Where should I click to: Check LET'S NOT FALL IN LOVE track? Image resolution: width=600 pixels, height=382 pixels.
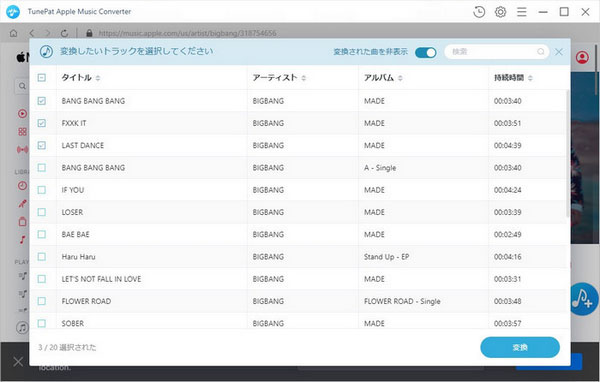tap(42, 279)
